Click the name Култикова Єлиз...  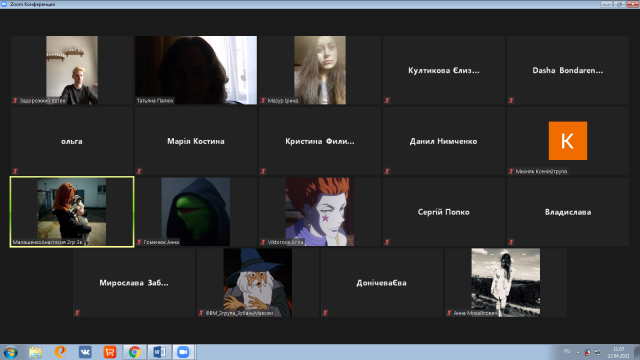pos(444,70)
